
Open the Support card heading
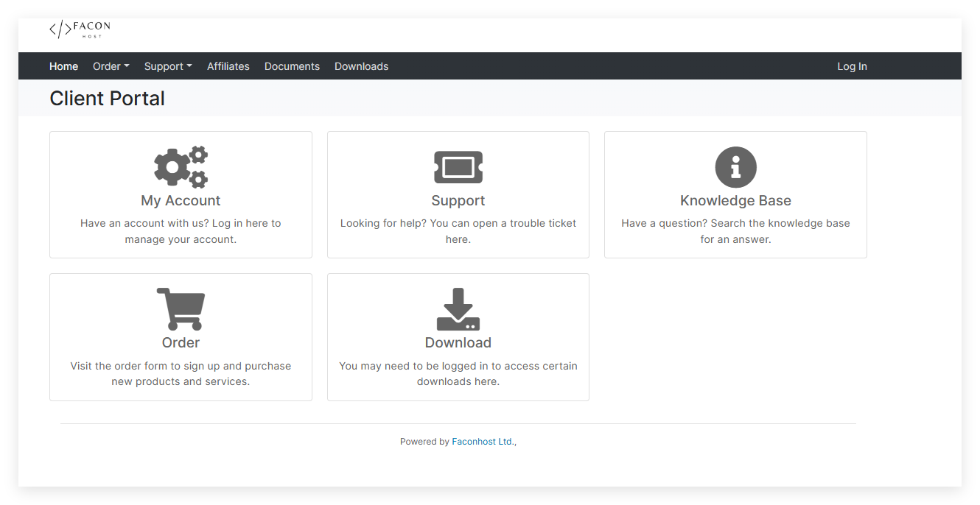(458, 201)
